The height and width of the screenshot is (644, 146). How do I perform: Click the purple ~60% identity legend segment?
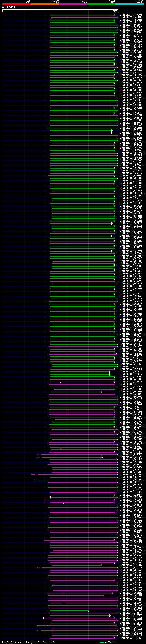point(73,4)
